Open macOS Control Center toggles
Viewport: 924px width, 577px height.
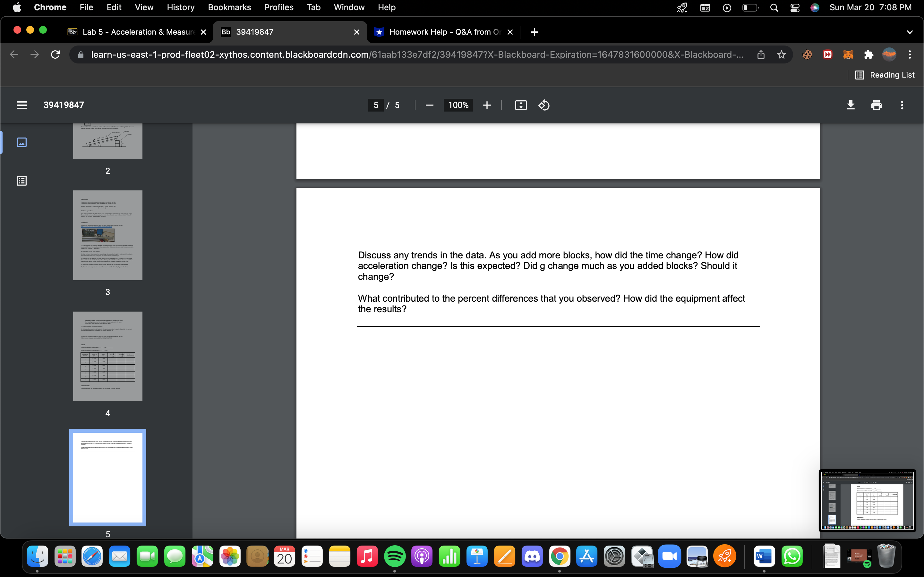[795, 8]
